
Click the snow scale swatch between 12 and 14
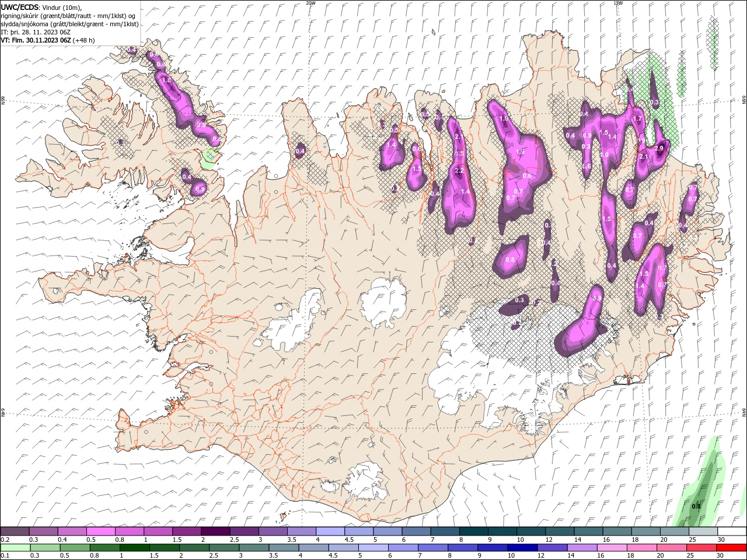pos(559,531)
